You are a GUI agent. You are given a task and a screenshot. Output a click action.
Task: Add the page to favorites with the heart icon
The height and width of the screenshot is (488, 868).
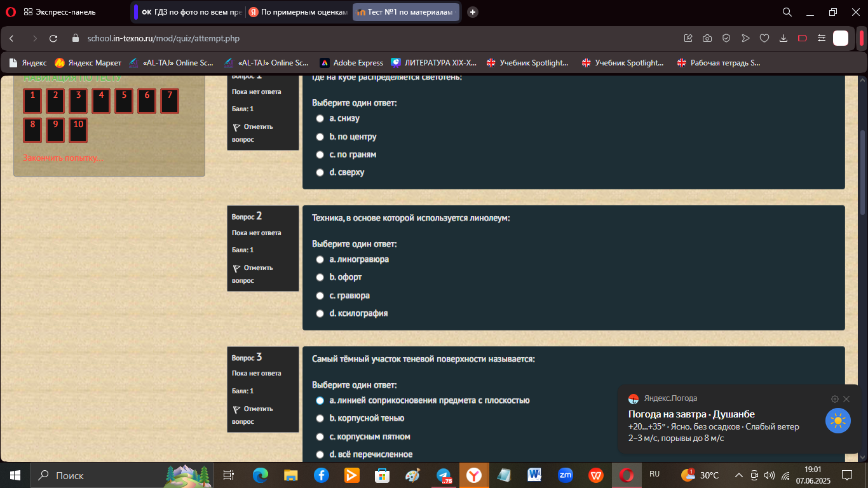pos(764,38)
